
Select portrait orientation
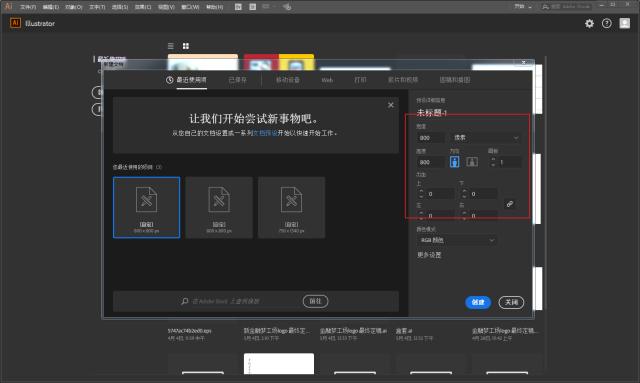tap(454, 162)
